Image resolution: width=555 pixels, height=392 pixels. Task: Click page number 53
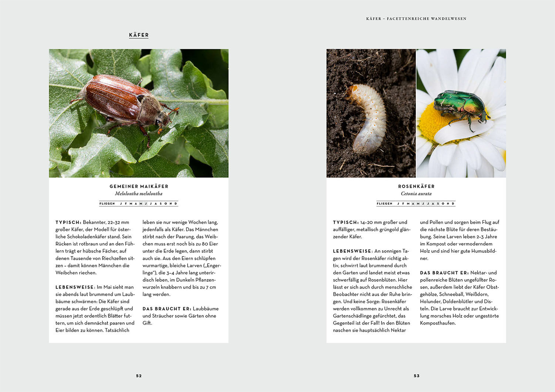point(417,376)
